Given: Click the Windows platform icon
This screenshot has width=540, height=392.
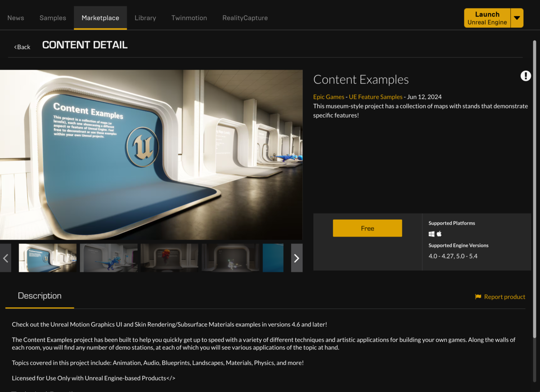Looking at the screenshot, I should pos(432,234).
